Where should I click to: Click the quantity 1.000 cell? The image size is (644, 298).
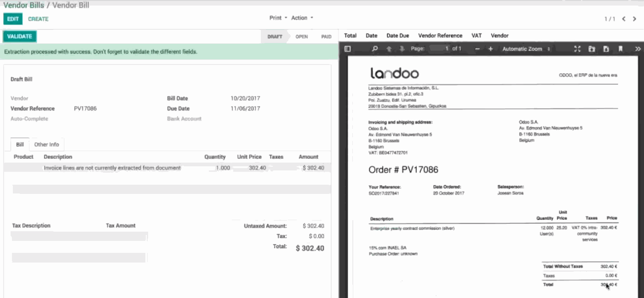coord(223,168)
